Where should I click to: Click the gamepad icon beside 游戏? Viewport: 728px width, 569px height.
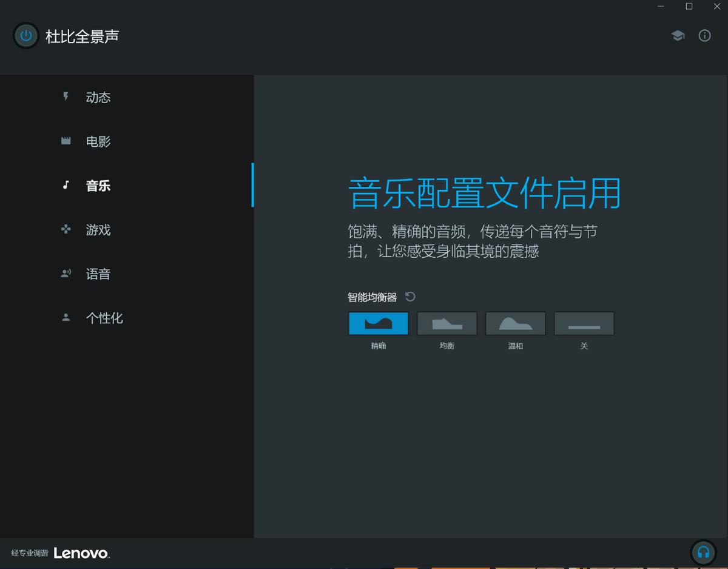[x=66, y=229]
